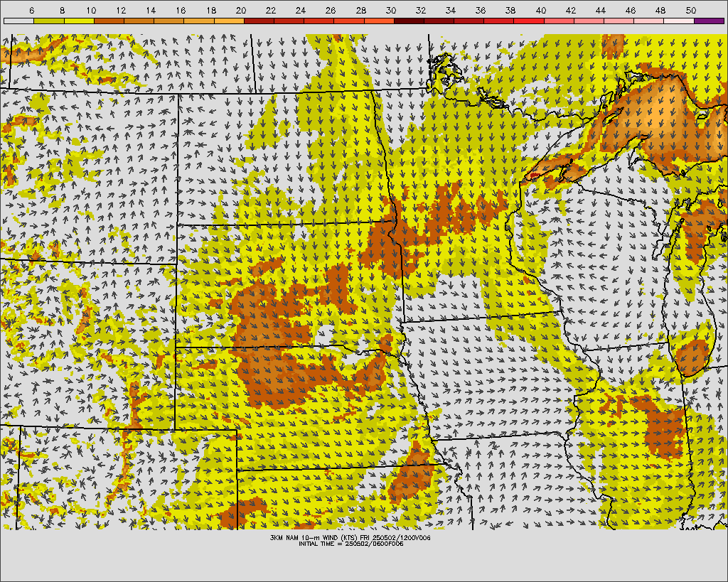Select the legend label "26"
This screenshot has width=728, height=582.
(x=331, y=10)
